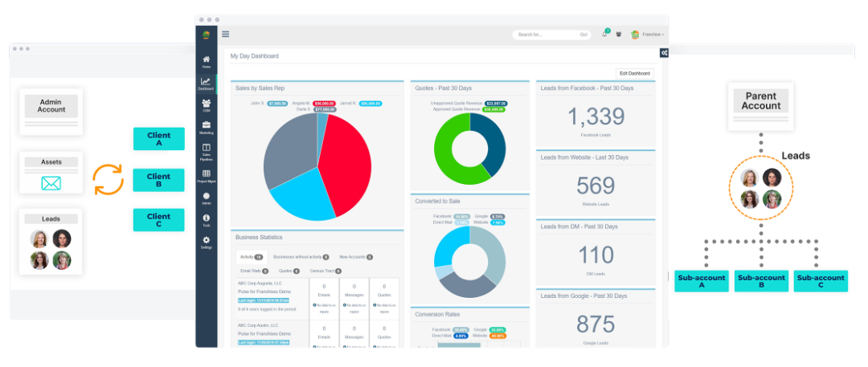Click the notifications bell icon
This screenshot has width=868, height=367.
pos(604,35)
